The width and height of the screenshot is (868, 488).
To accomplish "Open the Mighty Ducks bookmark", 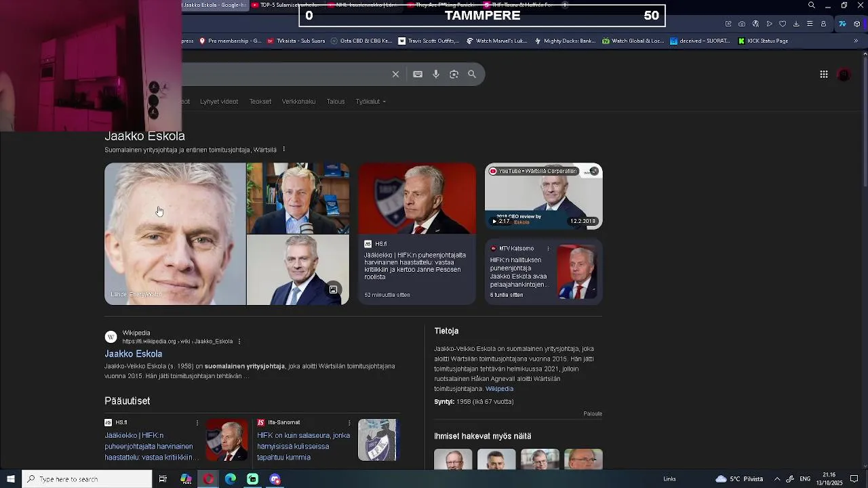I will [565, 41].
